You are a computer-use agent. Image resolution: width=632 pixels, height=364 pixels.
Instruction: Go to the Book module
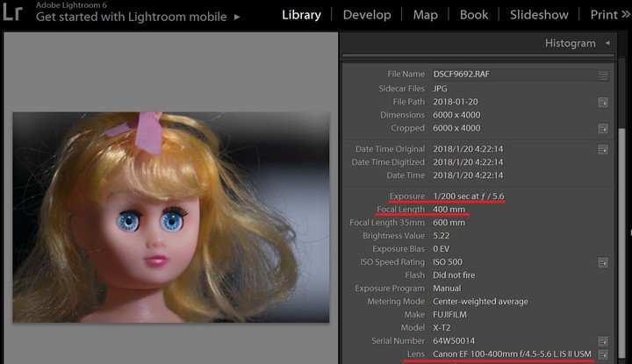click(474, 15)
